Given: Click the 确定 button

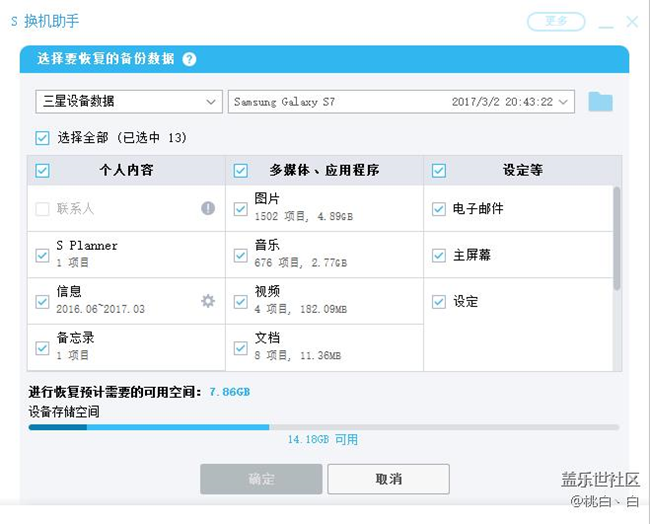Looking at the screenshot, I should [x=261, y=479].
